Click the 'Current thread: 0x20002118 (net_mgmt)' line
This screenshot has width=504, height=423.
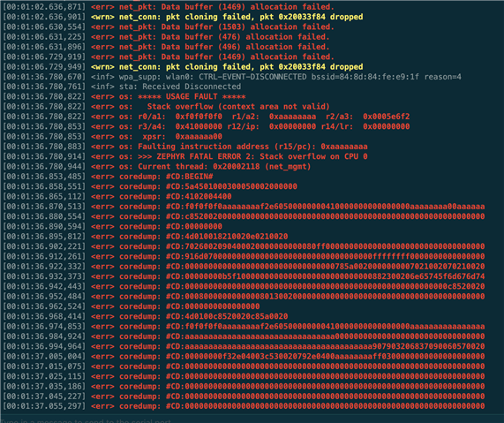[157, 167]
